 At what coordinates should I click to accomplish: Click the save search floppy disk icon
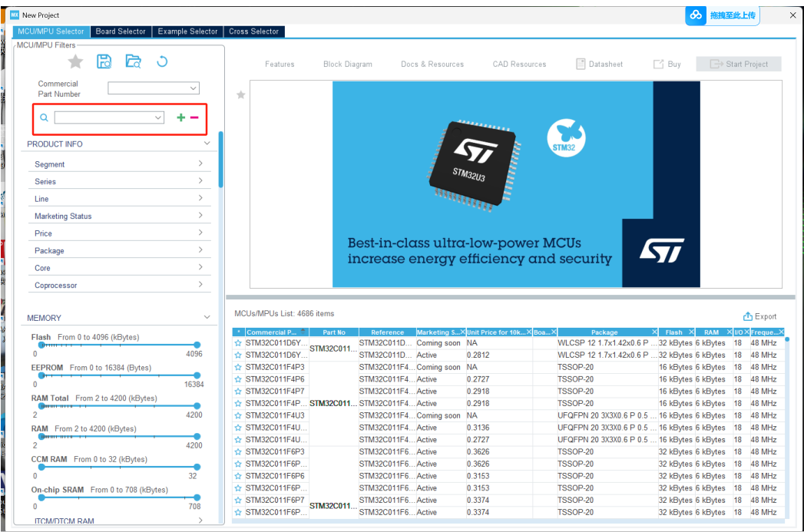[x=104, y=61]
